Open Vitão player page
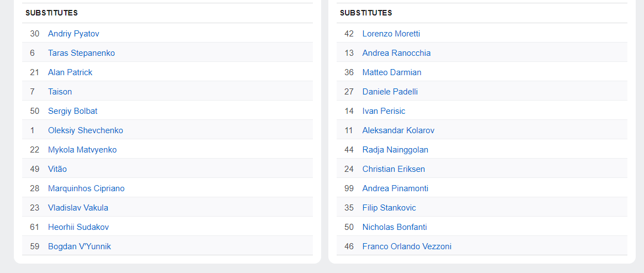Image resolution: width=644 pixels, height=273 pixels. pyautogui.click(x=57, y=169)
